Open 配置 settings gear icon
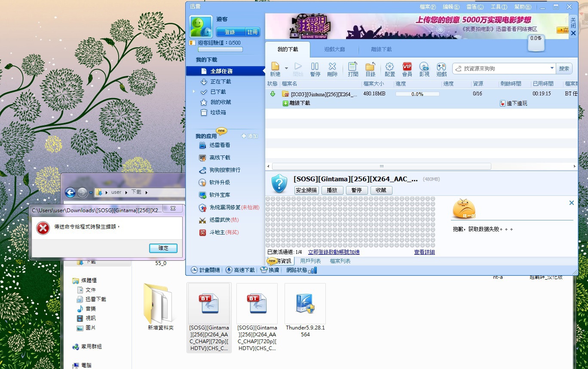Viewport: 588px width, 369px height. click(x=390, y=67)
